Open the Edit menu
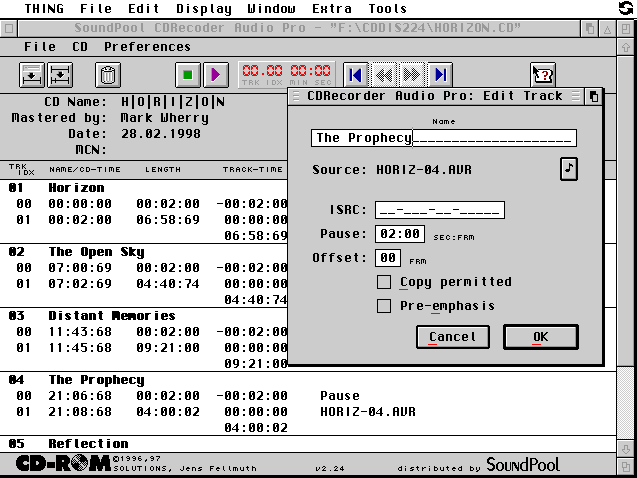 tap(144, 9)
